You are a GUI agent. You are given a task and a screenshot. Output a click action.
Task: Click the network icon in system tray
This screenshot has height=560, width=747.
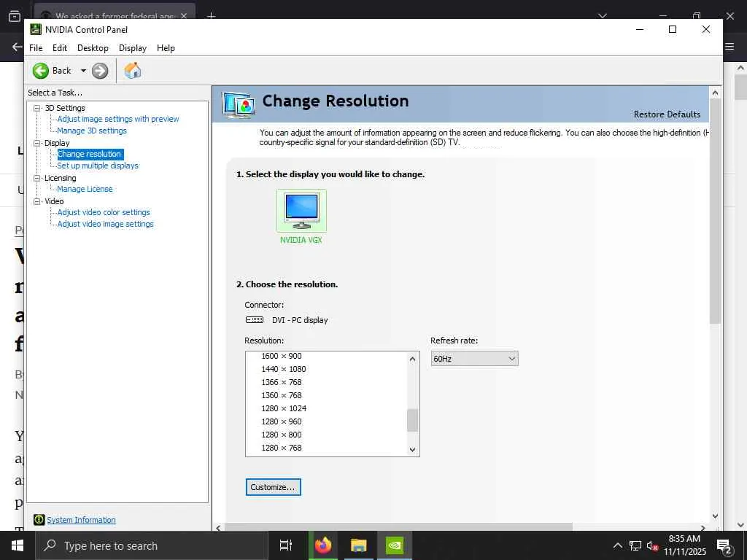click(x=635, y=545)
